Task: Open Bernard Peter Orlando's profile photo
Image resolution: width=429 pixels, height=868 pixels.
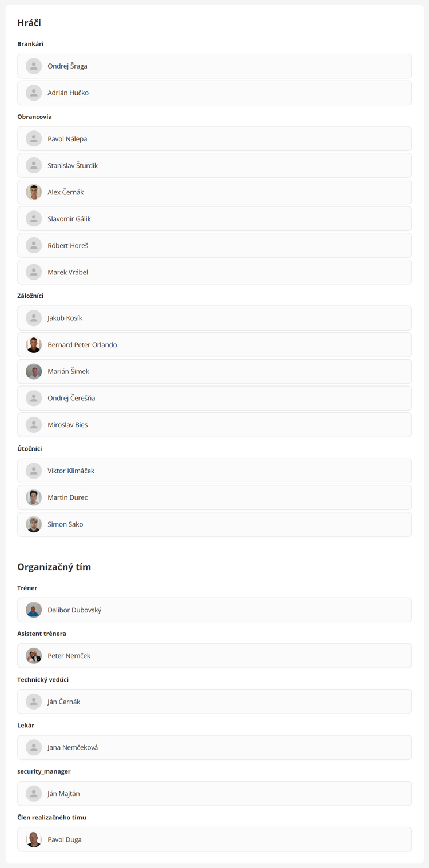Action: [x=34, y=345]
